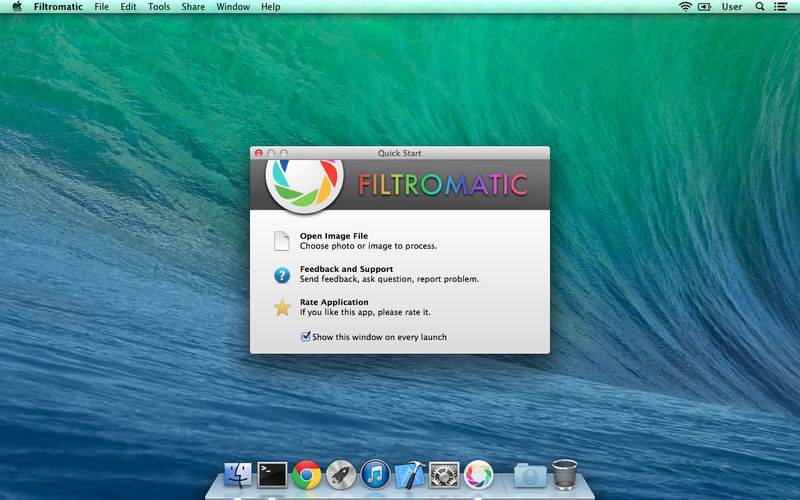
Task: Minimize the Quick Start window
Action: click(271, 153)
